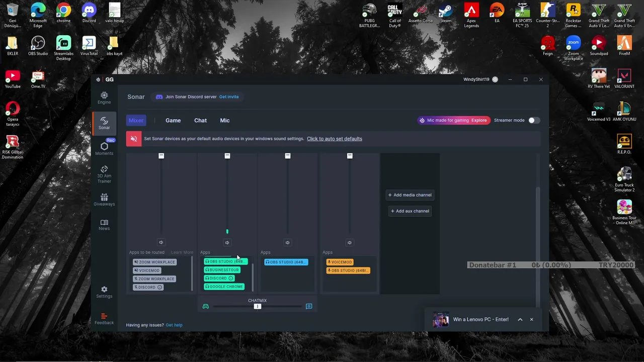This screenshot has height=362, width=644.
Task: Click the chat bubble icon beside ChatMix
Action: (x=309, y=306)
